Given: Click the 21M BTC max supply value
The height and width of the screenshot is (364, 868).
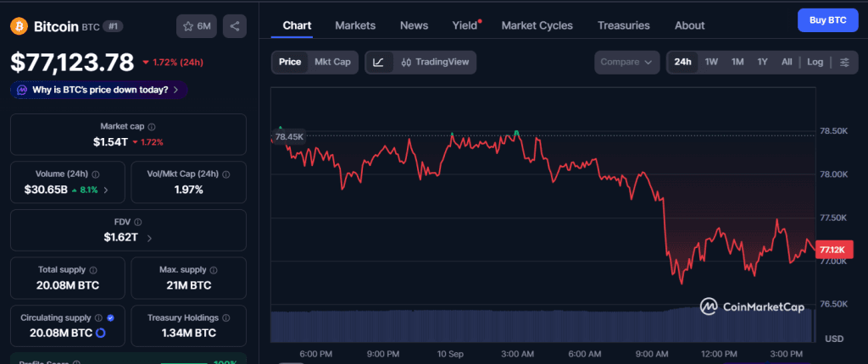Looking at the screenshot, I should pos(189,285).
